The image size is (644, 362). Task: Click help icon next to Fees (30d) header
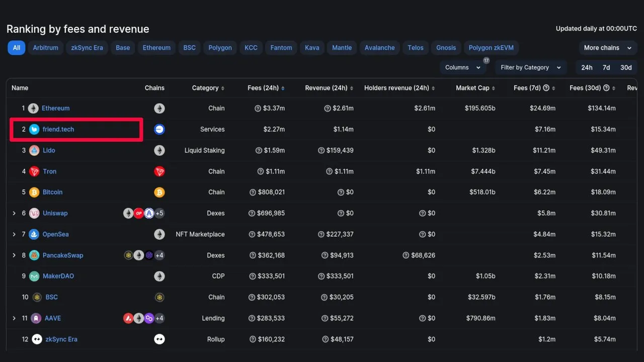(x=606, y=88)
